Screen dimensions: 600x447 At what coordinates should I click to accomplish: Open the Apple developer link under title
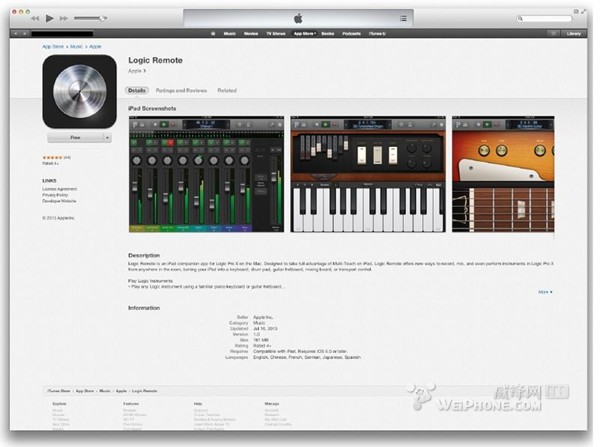(137, 71)
